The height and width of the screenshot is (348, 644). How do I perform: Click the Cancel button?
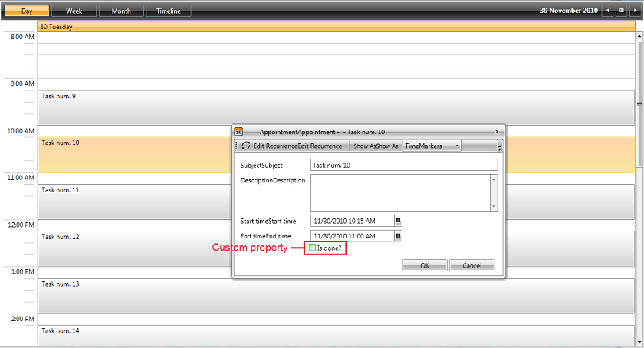click(x=472, y=265)
